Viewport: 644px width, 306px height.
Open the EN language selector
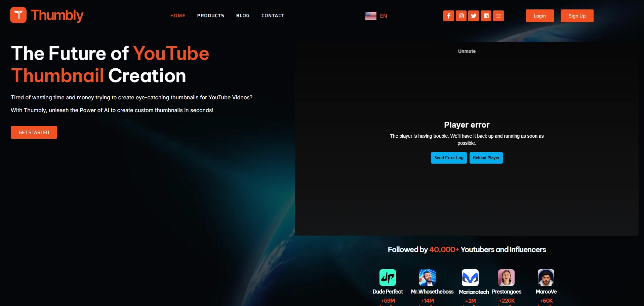[384, 16]
